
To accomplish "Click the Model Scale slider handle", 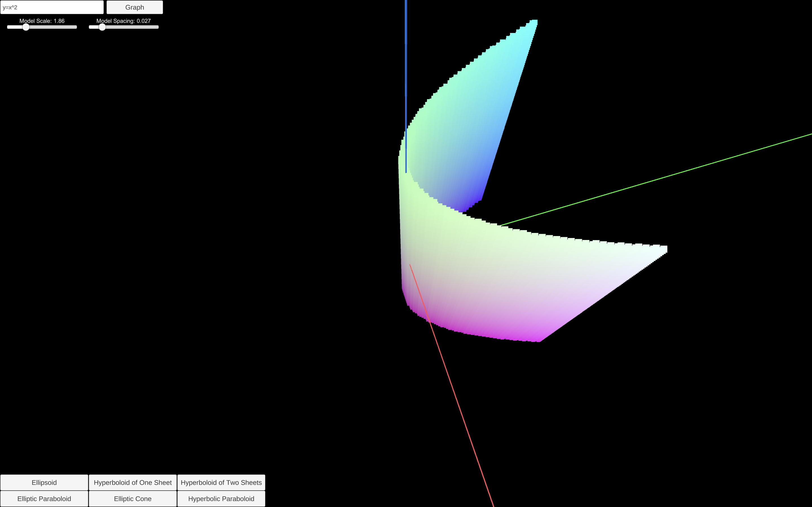I will click(26, 27).
